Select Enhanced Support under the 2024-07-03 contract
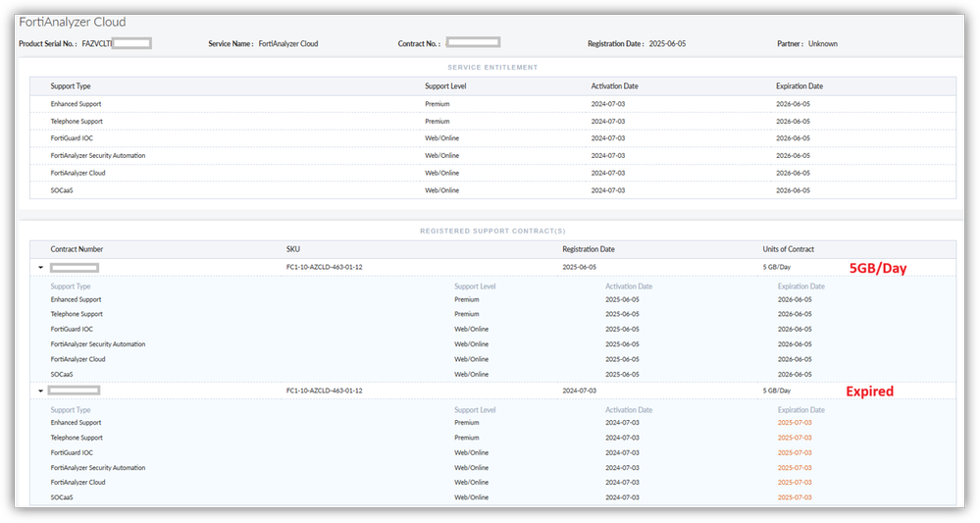 76,423
